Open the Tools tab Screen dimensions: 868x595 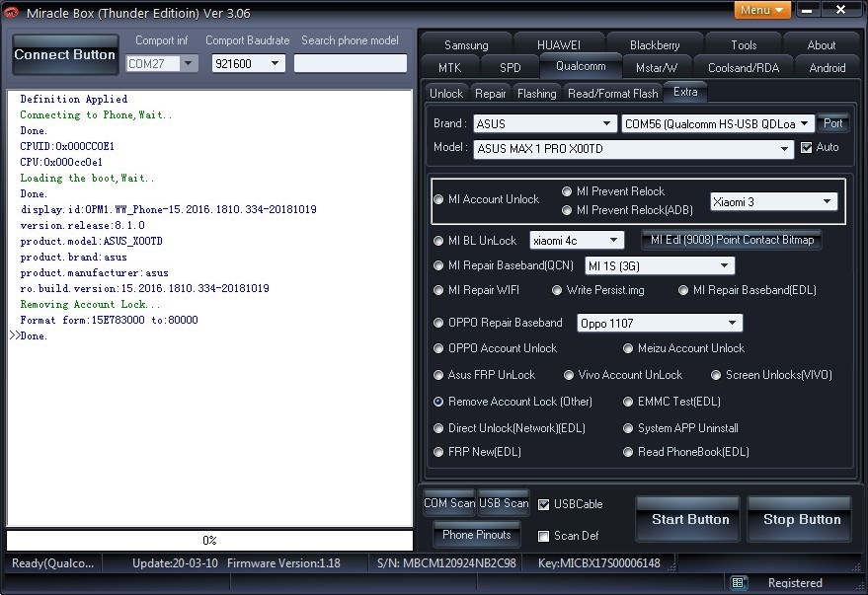click(x=744, y=45)
